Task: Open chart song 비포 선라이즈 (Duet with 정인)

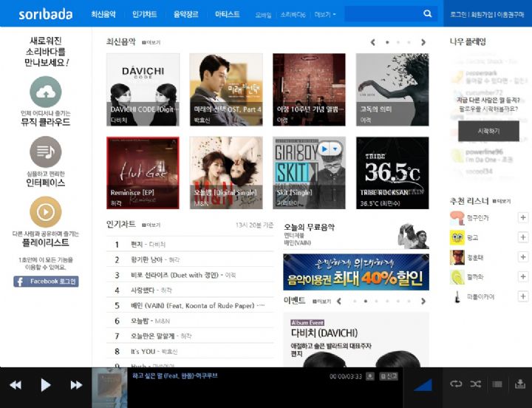Action: click(x=183, y=275)
